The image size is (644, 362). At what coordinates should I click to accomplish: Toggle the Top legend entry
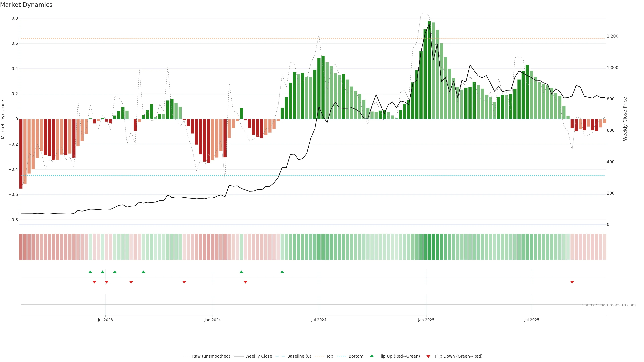(330, 356)
